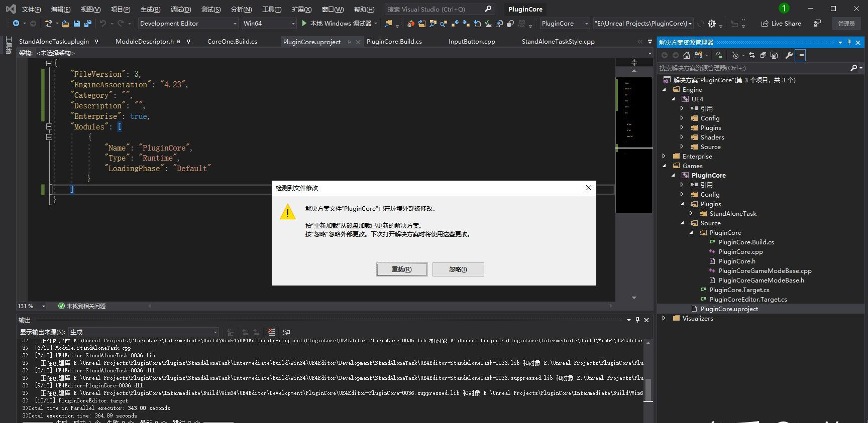This screenshot has width=868, height=423.
Task: Pin the StandAloneTask.uplugin tab
Action: click(x=97, y=42)
